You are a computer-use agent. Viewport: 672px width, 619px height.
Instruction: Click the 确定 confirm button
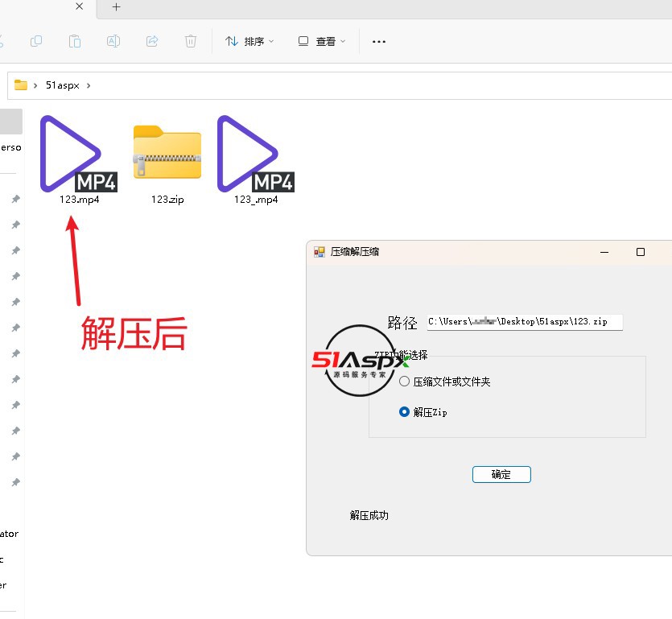(501, 474)
